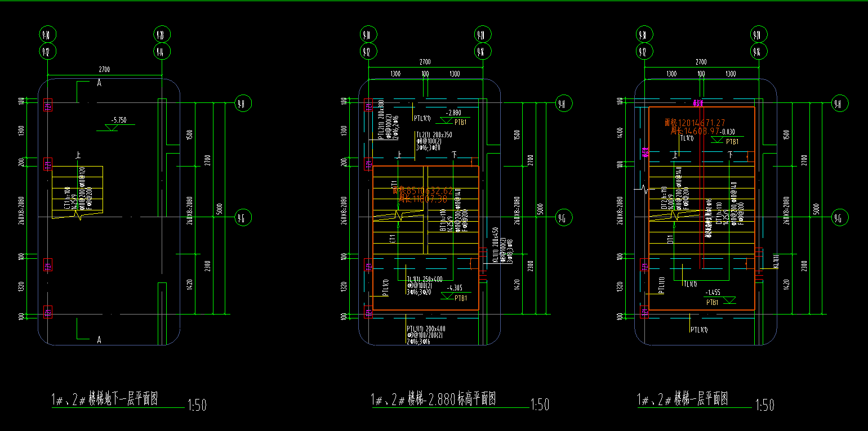Select the orange 面积8510632.62 area text
This screenshot has width=868, height=431.
click(x=422, y=191)
